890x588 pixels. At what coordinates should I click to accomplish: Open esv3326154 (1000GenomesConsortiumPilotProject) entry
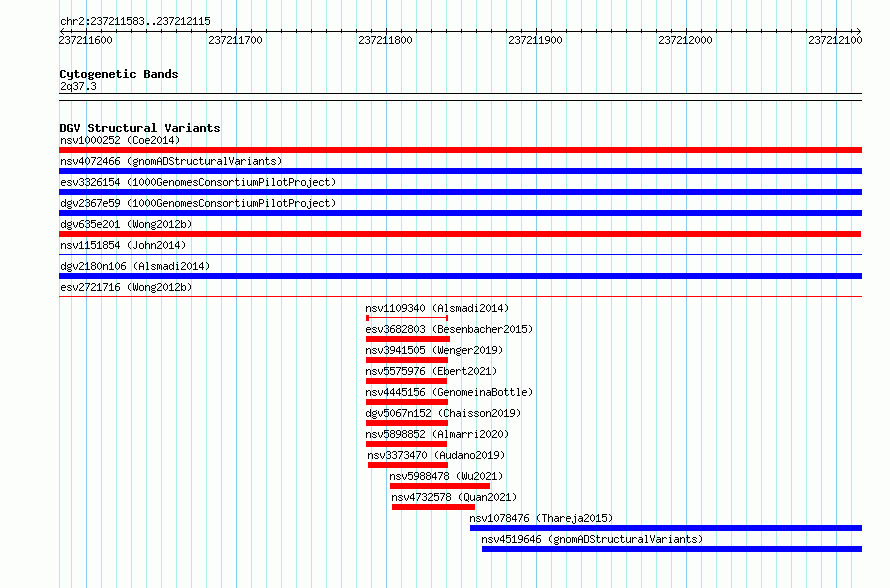click(198, 182)
